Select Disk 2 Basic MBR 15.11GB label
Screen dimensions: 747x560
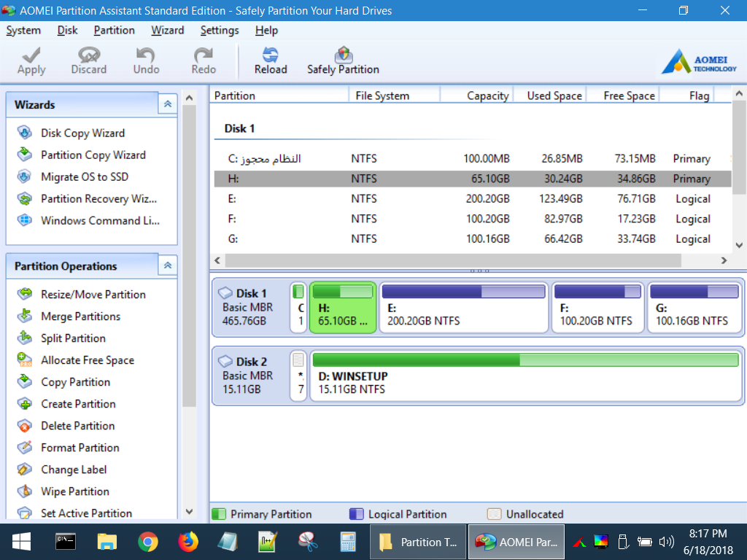[249, 376]
